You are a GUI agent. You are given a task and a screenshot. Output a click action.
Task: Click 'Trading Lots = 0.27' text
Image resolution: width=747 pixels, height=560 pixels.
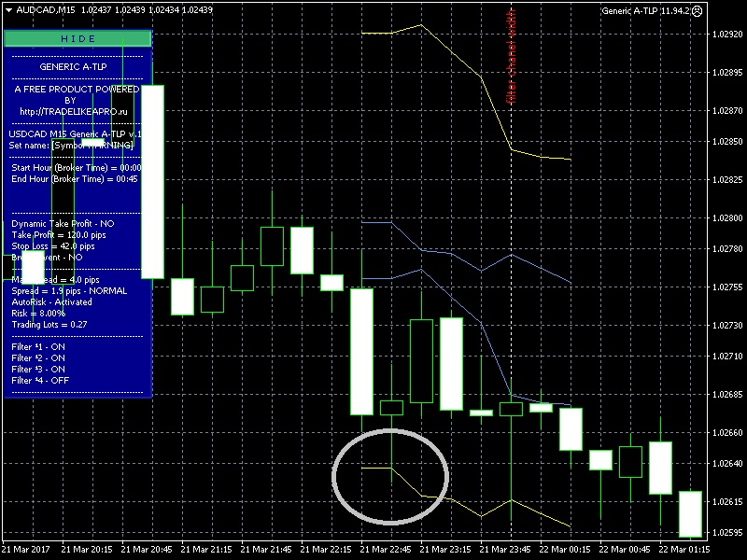point(49,324)
